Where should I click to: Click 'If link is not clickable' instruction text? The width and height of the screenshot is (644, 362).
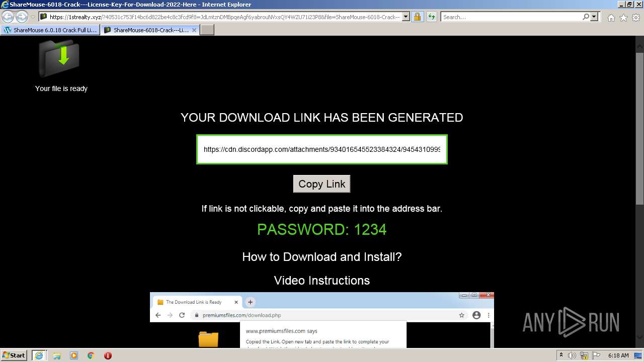pyautogui.click(x=322, y=209)
